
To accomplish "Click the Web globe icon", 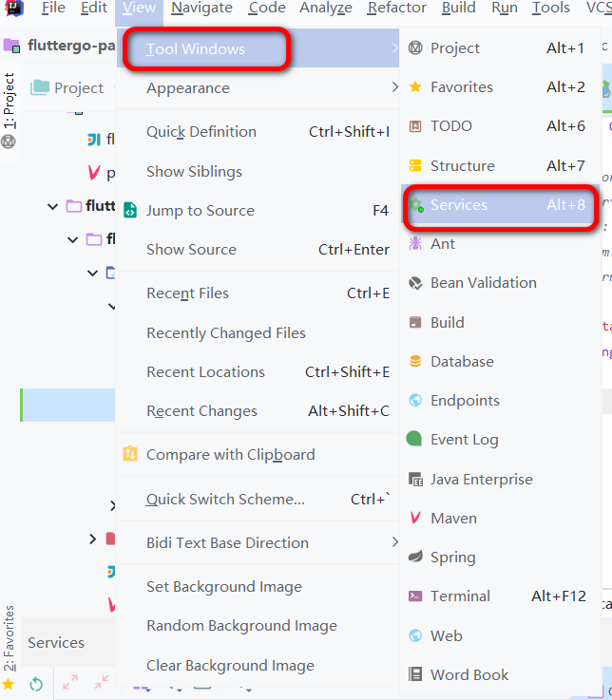I will click(x=415, y=635).
